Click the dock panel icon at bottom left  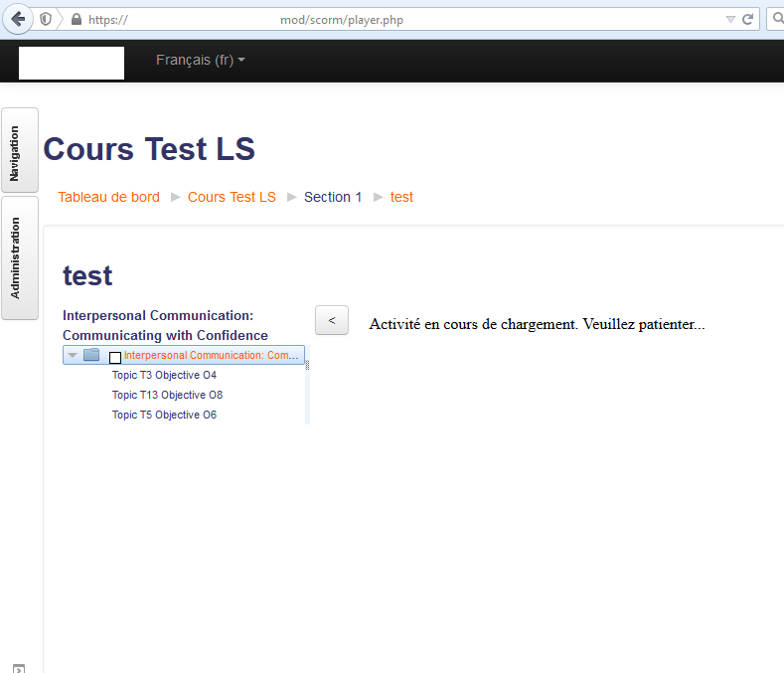click(19, 668)
